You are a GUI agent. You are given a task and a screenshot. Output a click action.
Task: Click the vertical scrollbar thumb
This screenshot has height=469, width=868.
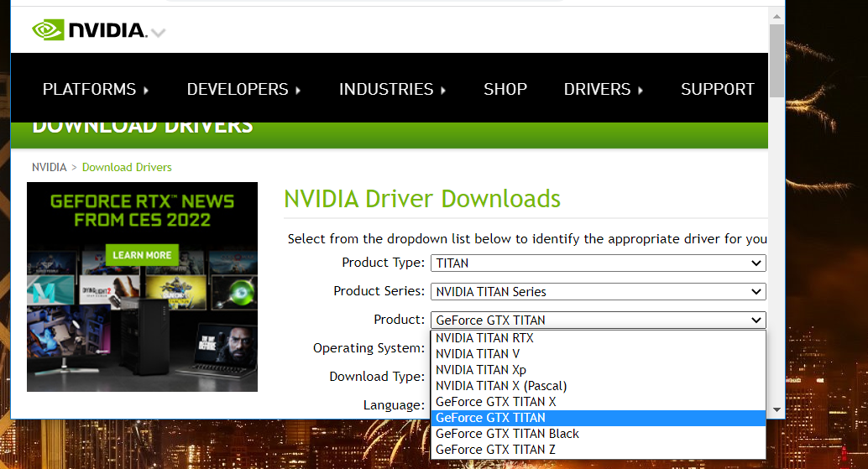click(776, 61)
